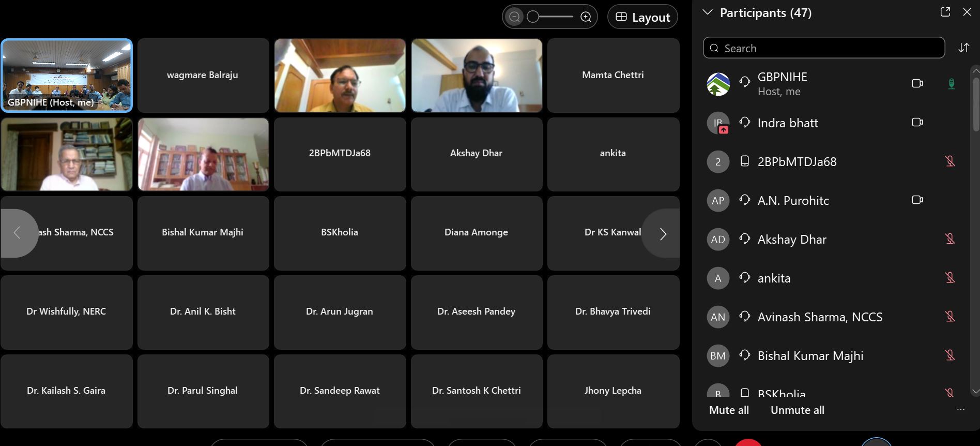Click the zoom in magnifier icon
980x446 pixels.
pos(586,17)
